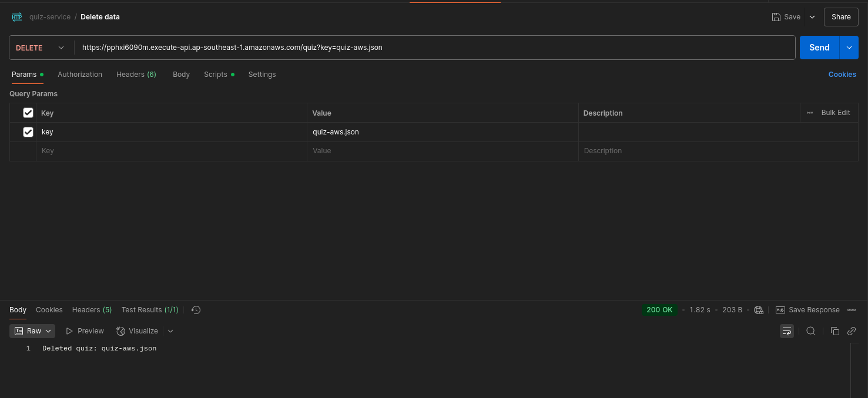The height and width of the screenshot is (398, 868).
Task: Toggle the select-all params header checkbox
Action: tap(28, 113)
